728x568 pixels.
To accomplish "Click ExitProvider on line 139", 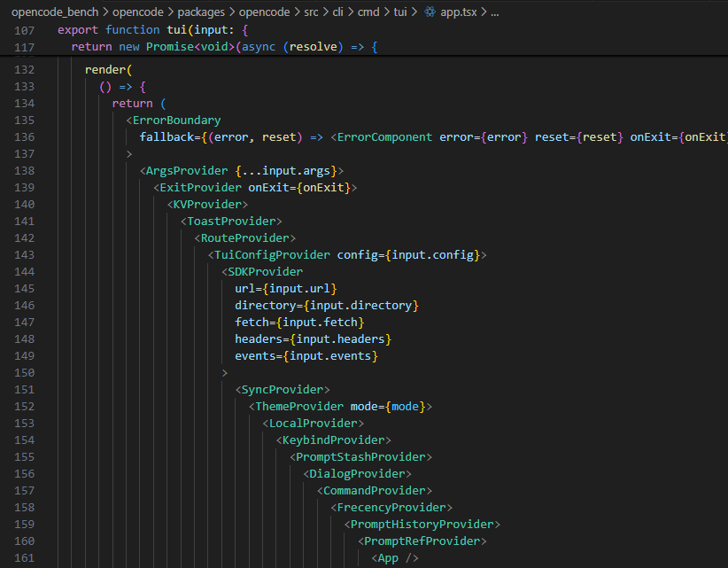I will tap(200, 188).
